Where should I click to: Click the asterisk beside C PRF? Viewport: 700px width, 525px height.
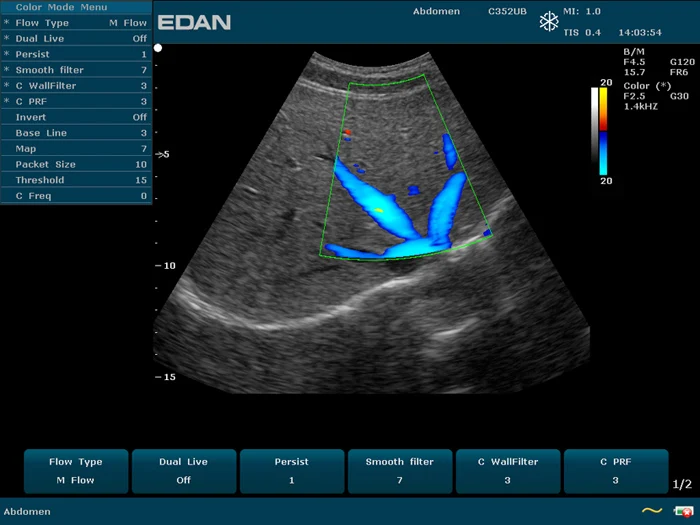point(7,102)
